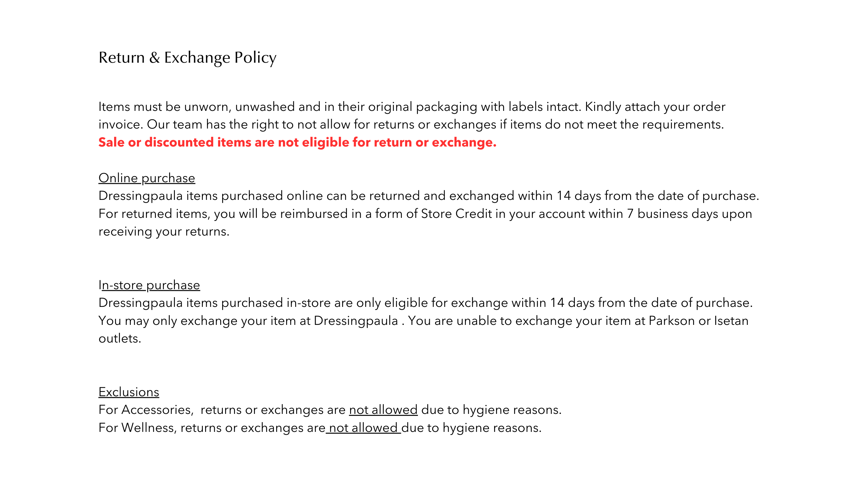Click the line 'receiving your returns.'
Image resolution: width=868 pixels, height=482 pixels.
click(164, 232)
